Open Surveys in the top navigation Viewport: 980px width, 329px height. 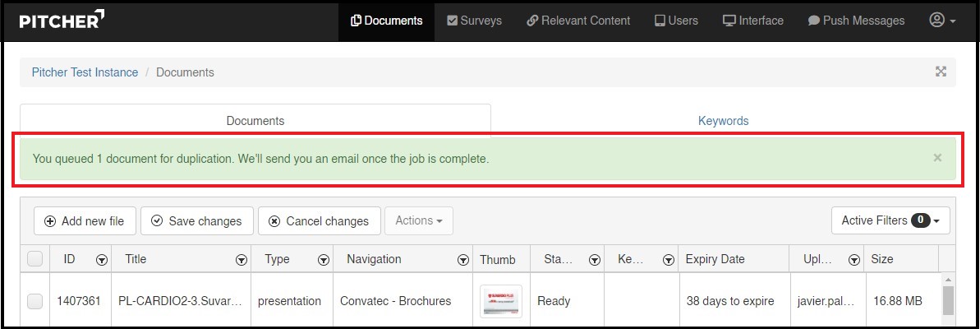pos(474,21)
